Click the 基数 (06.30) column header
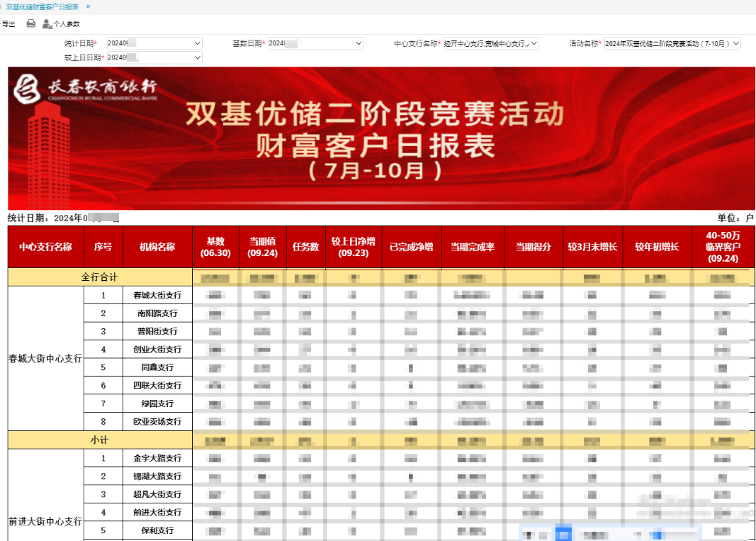The height and width of the screenshot is (541, 756). (215, 247)
